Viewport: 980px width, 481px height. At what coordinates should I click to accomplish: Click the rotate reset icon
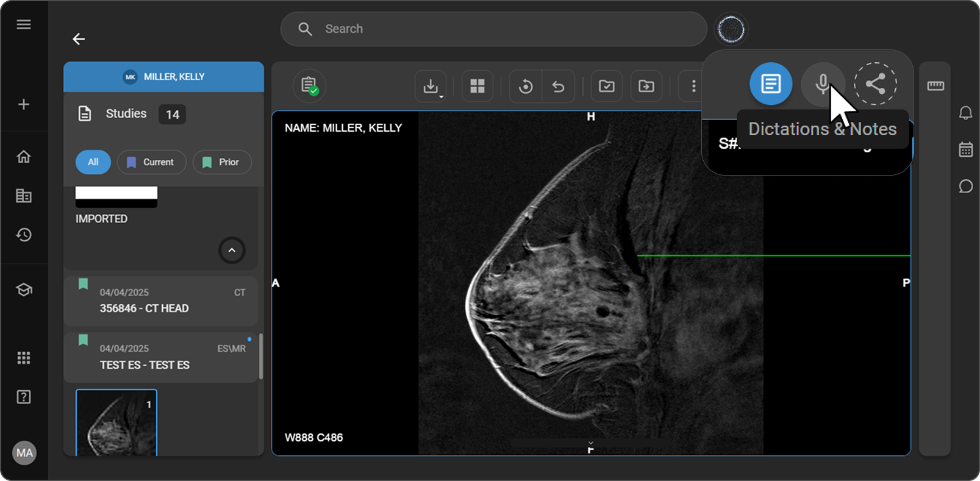pyautogui.click(x=526, y=86)
